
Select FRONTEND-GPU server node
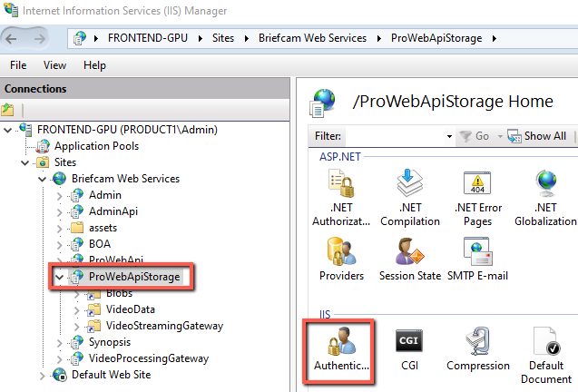pos(127,130)
